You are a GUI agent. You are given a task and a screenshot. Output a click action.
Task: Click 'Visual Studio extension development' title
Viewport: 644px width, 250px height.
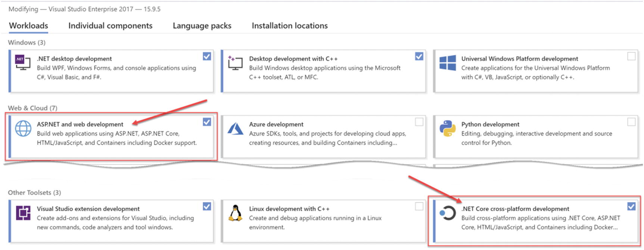pos(88,209)
